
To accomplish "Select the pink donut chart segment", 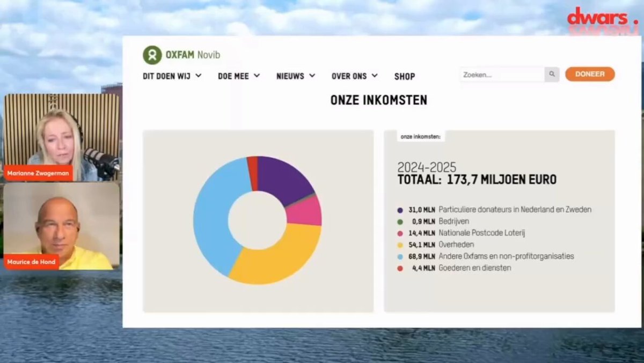I will (x=304, y=210).
